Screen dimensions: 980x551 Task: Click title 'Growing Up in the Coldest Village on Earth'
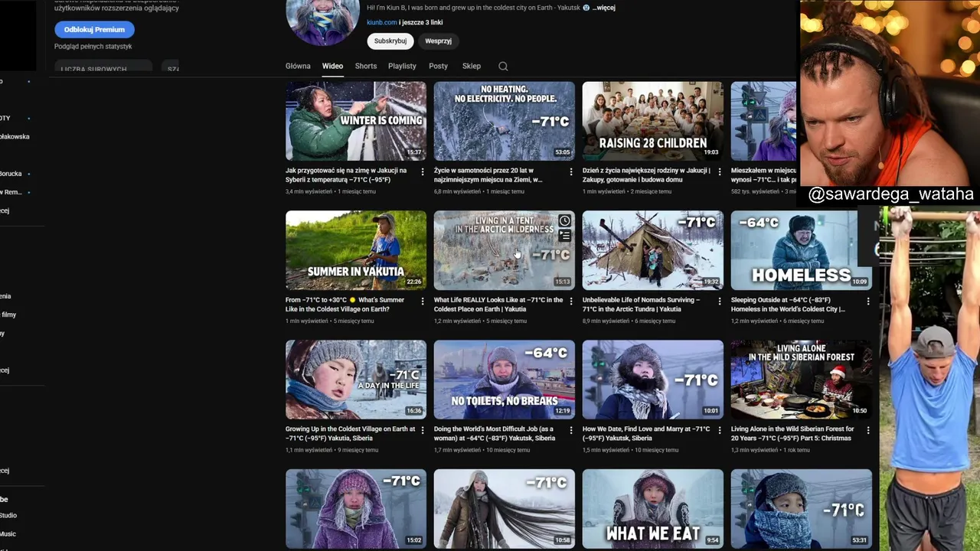click(x=351, y=434)
